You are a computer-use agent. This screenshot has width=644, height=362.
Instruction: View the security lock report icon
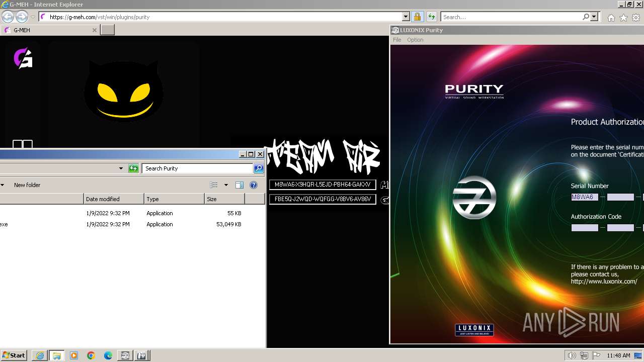(x=417, y=17)
